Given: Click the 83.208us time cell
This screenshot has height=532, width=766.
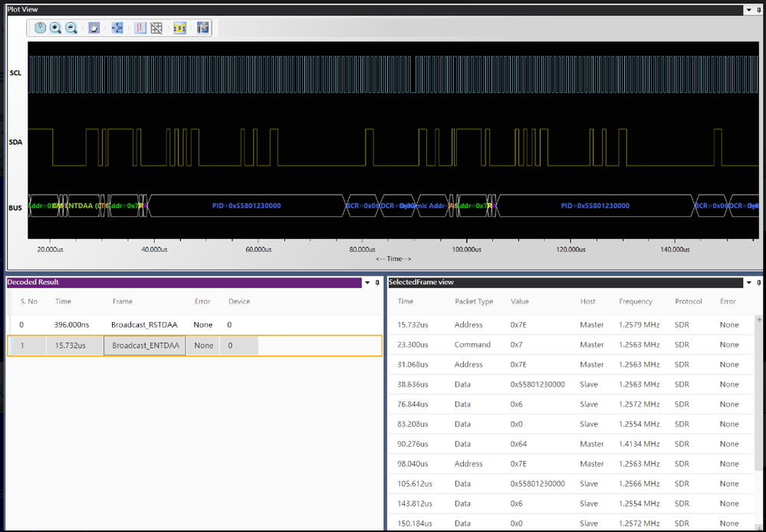Looking at the screenshot, I should [x=413, y=424].
